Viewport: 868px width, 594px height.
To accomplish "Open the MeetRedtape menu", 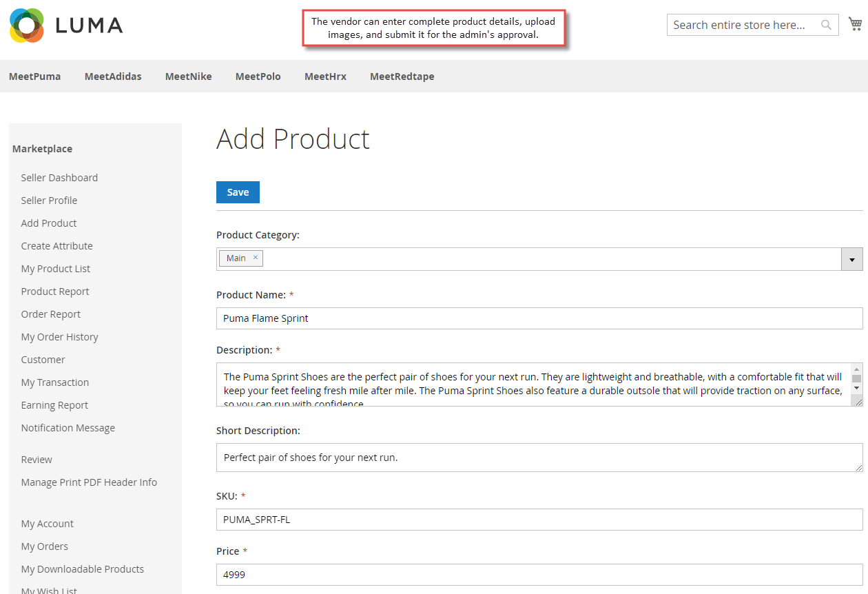I will tap(402, 76).
